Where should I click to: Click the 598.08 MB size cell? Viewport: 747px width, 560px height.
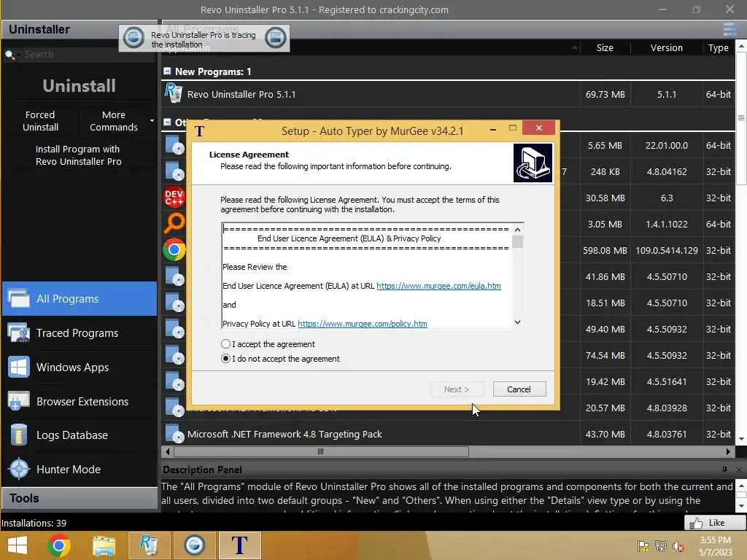[605, 251]
